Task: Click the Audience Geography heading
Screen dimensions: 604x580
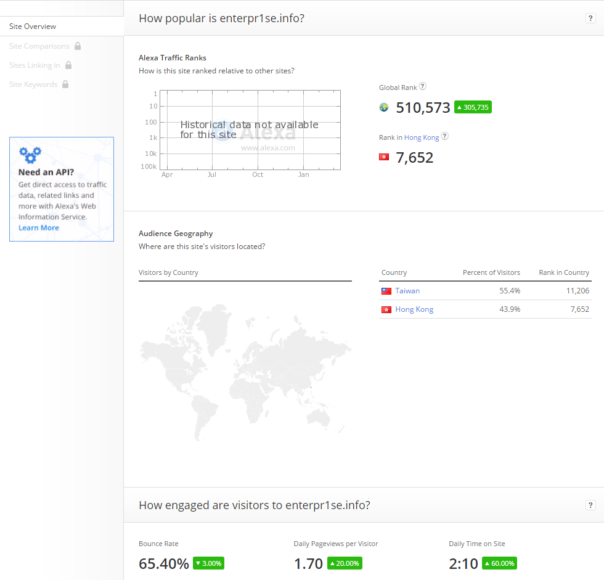Action: point(176,233)
